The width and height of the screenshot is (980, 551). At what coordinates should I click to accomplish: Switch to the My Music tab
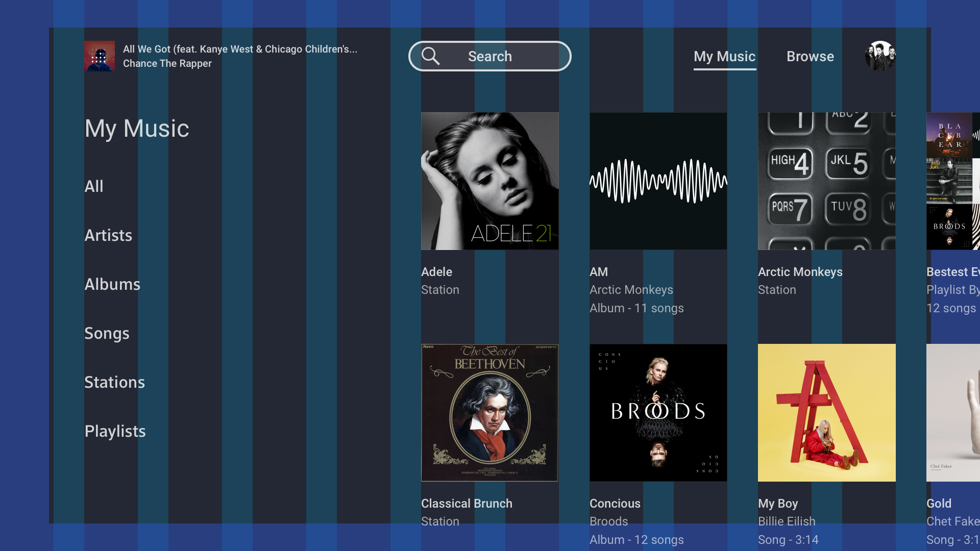click(x=724, y=56)
